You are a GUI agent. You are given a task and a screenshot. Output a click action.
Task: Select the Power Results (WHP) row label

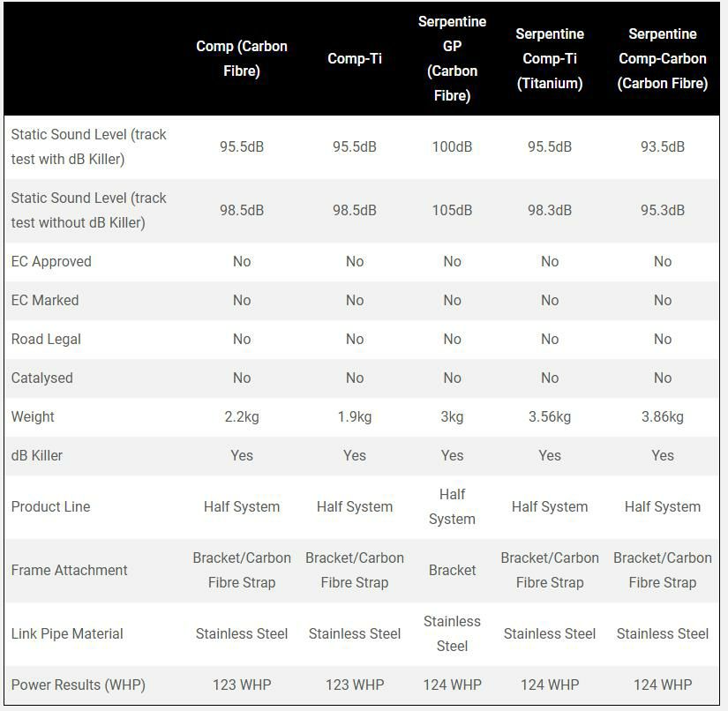[x=79, y=685]
